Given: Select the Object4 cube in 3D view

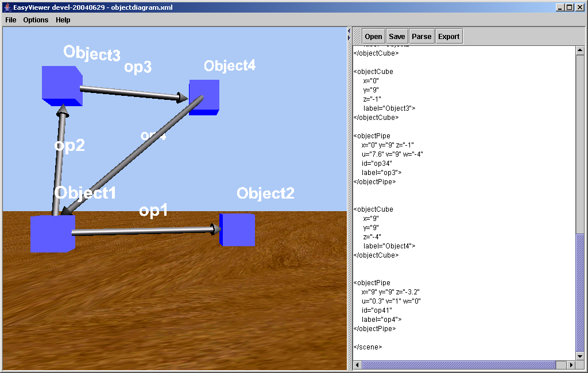Looking at the screenshot, I should pos(204,97).
